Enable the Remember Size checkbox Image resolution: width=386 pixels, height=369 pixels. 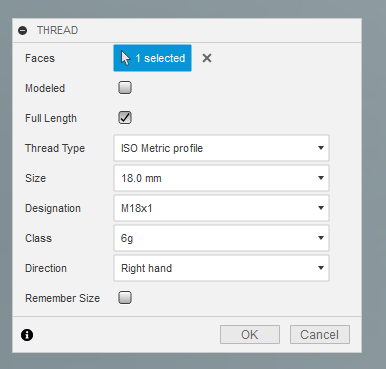pyautogui.click(x=125, y=298)
